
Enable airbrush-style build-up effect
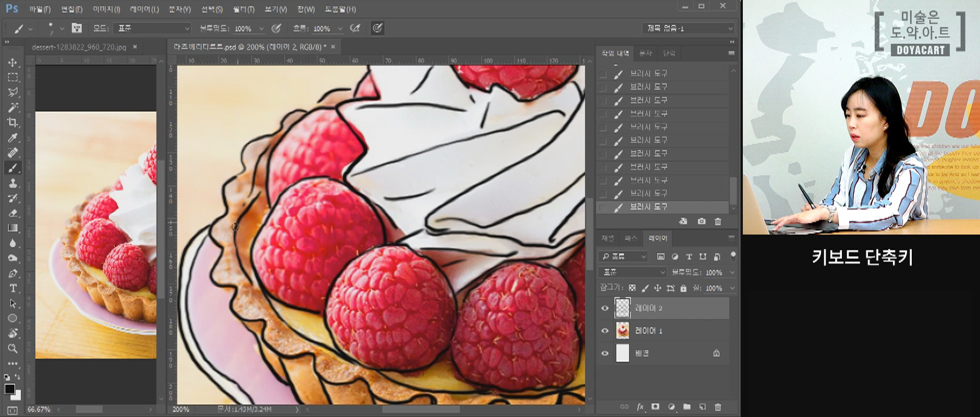[x=356, y=28]
